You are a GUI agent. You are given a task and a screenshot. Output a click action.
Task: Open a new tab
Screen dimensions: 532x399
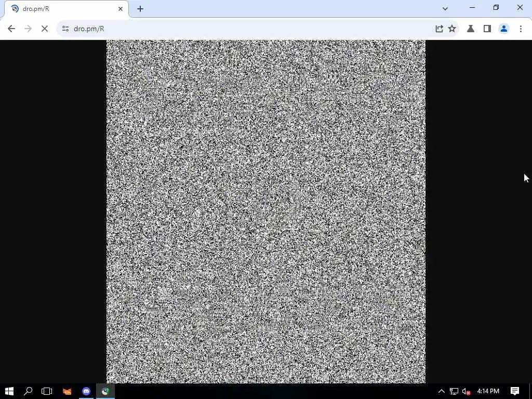tap(140, 9)
